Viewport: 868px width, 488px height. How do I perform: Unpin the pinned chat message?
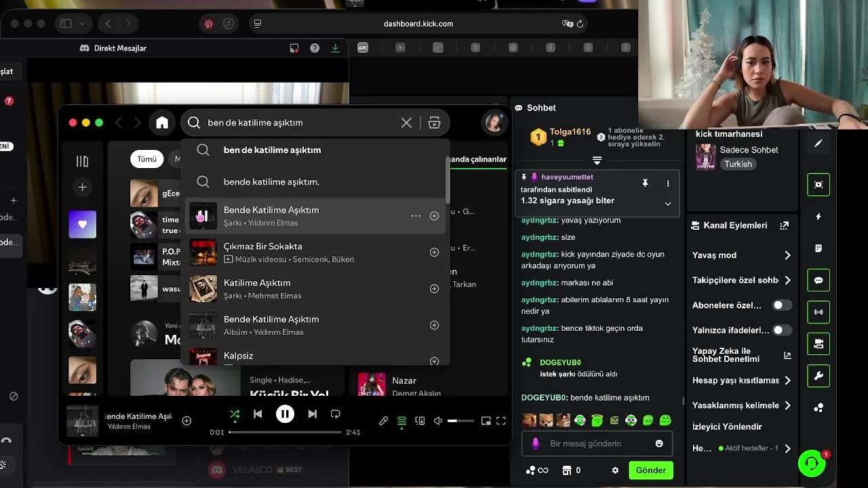(645, 184)
